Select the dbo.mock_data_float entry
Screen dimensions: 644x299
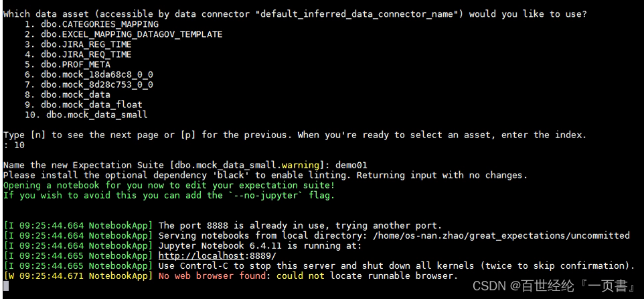[92, 105]
